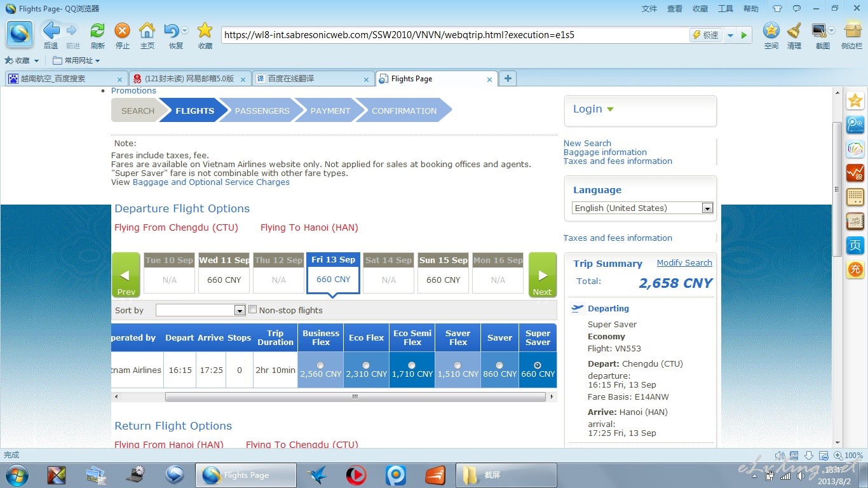
Task: Expand the Login dropdown arrow
Action: tap(611, 109)
